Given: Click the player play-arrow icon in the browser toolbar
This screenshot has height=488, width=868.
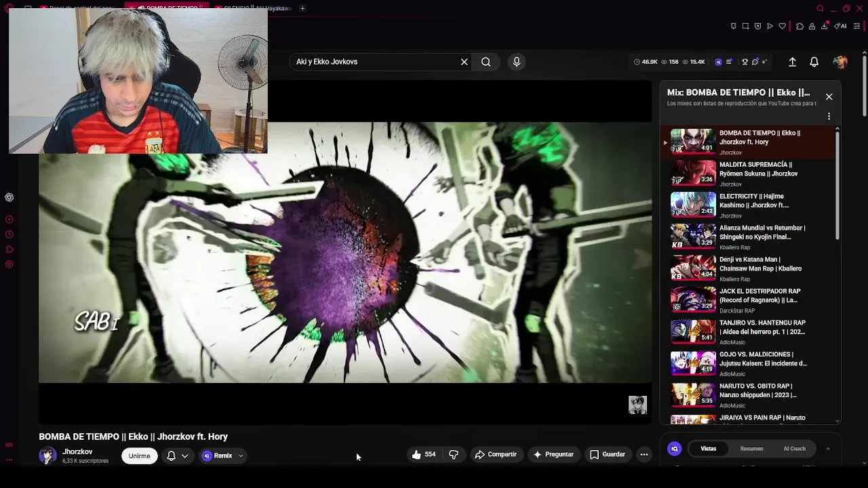Looking at the screenshot, I should click(770, 26).
